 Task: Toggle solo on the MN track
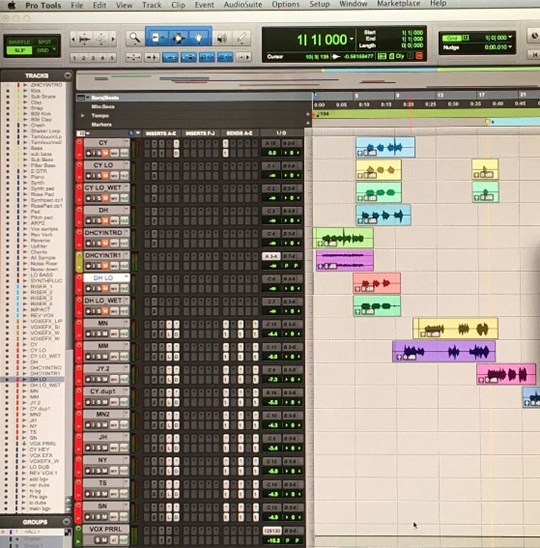click(x=100, y=334)
